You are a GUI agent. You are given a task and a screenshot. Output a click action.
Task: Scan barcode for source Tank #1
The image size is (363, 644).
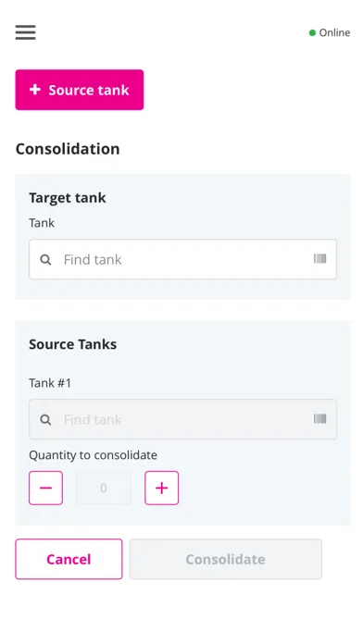click(x=319, y=418)
